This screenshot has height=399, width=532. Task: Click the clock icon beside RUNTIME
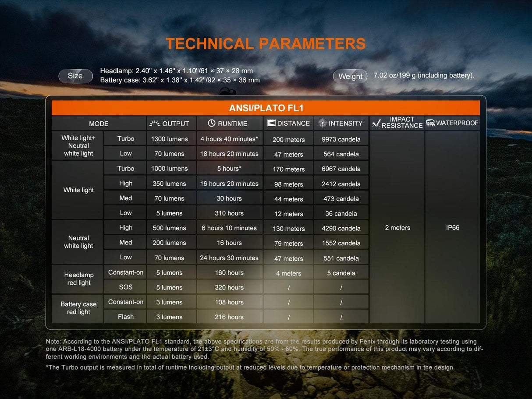pyautogui.click(x=212, y=124)
